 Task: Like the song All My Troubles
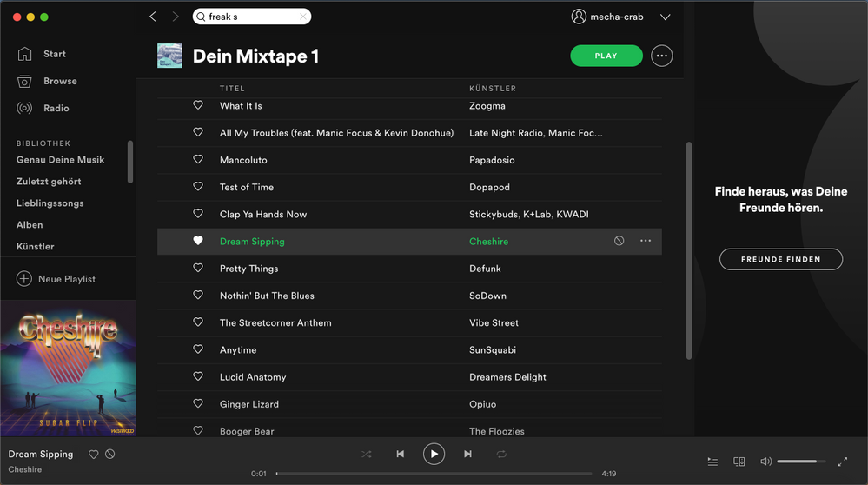197,132
